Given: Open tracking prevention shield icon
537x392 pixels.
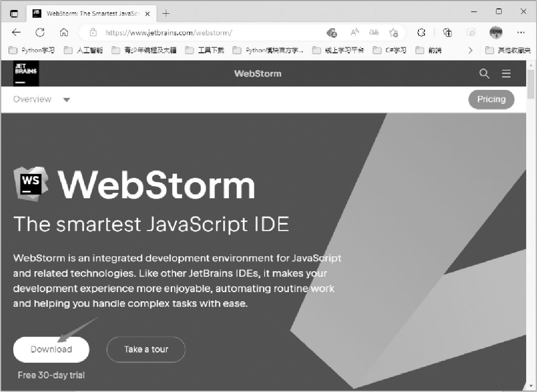Looking at the screenshot, I should click(332, 33).
